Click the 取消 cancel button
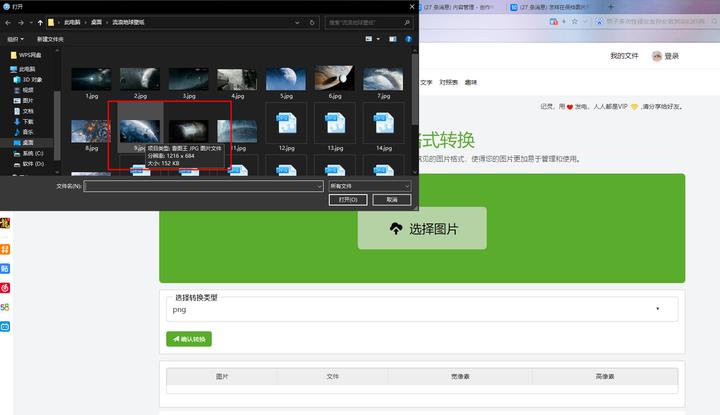This screenshot has height=415, width=720. point(392,200)
